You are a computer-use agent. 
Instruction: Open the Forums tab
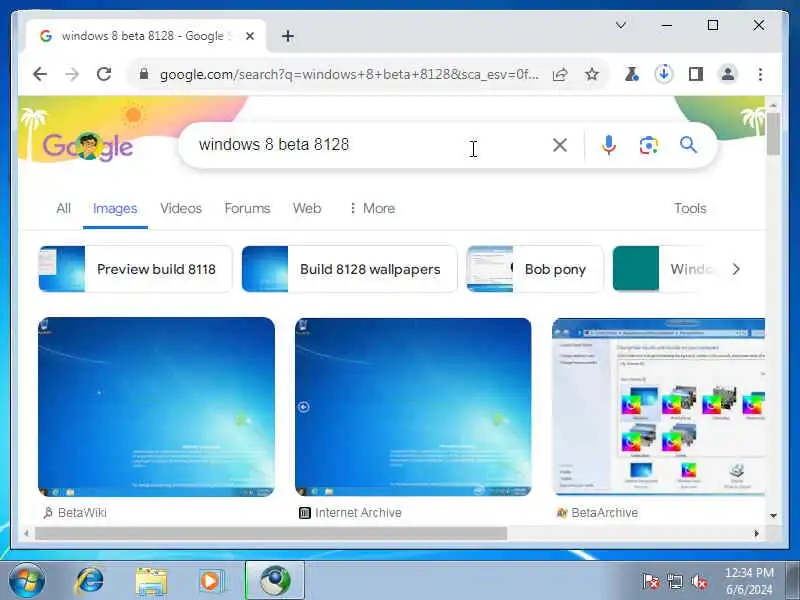[247, 208]
